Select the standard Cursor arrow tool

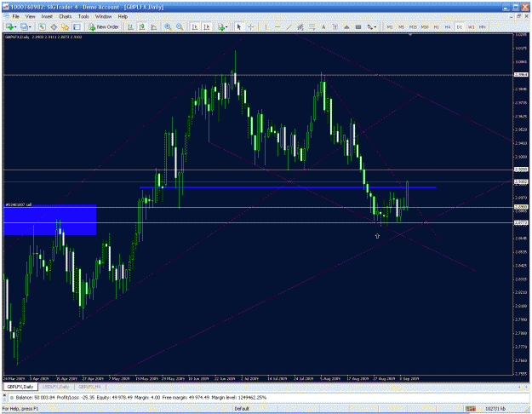pyautogui.click(x=239, y=26)
